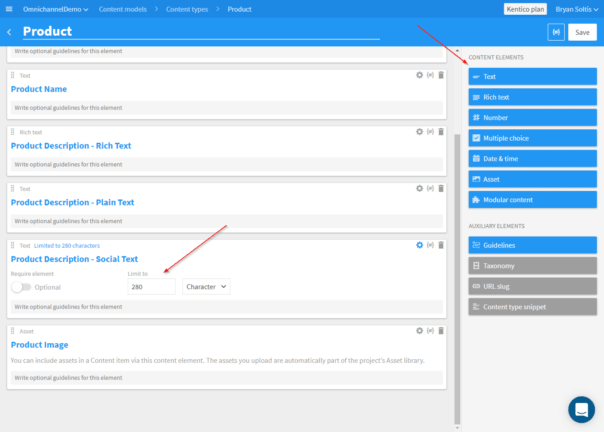
Task: Click the Kentico plan button
Action: (525, 9)
